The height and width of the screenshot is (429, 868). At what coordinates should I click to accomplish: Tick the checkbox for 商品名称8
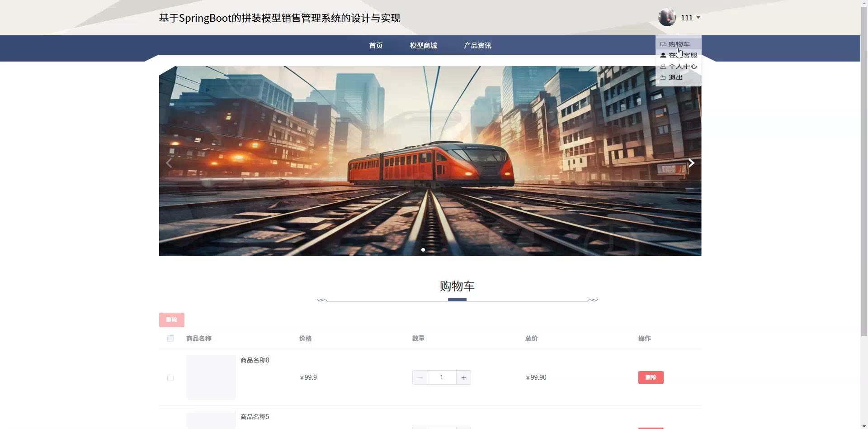(170, 378)
